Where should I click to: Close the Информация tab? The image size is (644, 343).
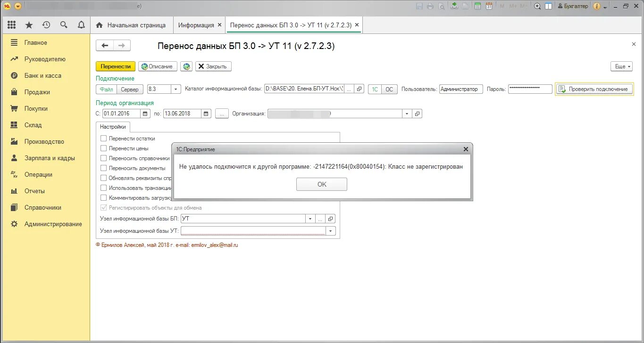pyautogui.click(x=219, y=25)
